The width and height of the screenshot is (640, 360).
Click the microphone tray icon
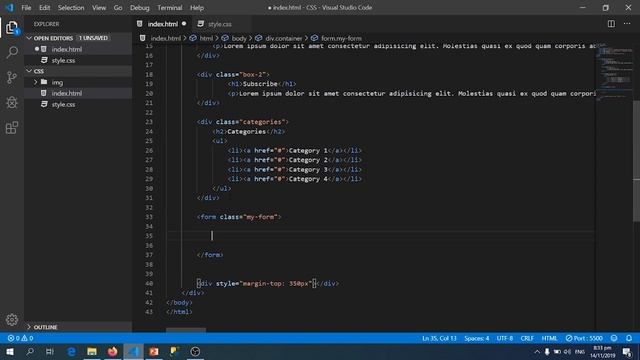547,351
